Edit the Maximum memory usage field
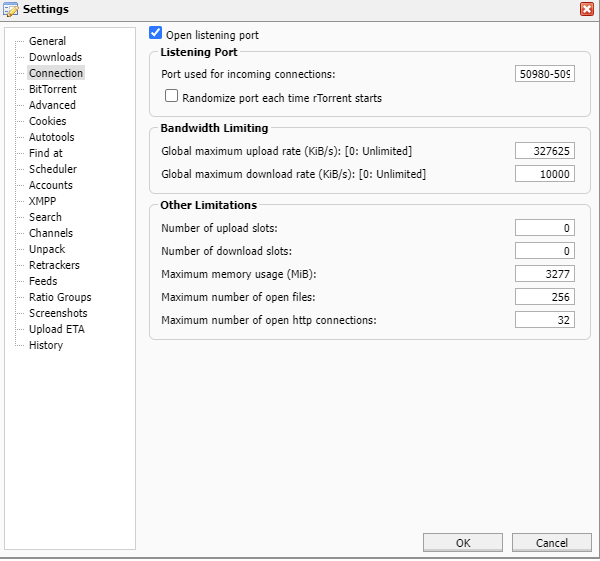This screenshot has height=561, width=600. point(545,274)
